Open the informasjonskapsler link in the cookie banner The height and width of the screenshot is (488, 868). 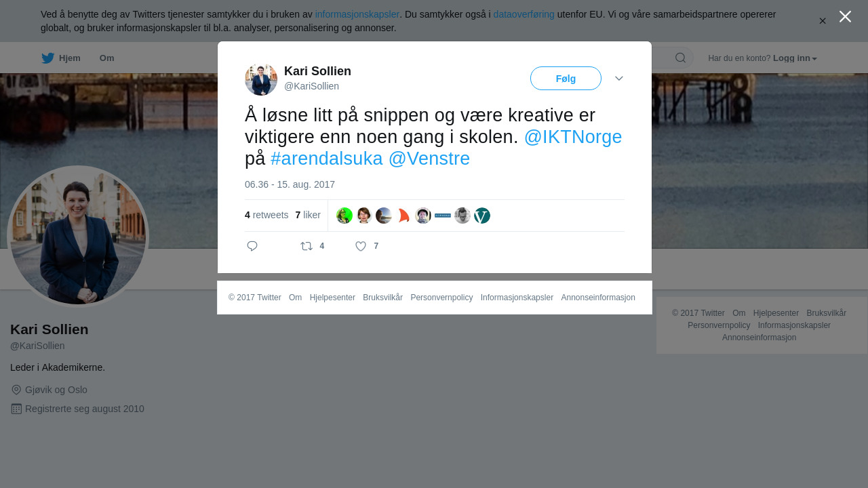point(357,14)
